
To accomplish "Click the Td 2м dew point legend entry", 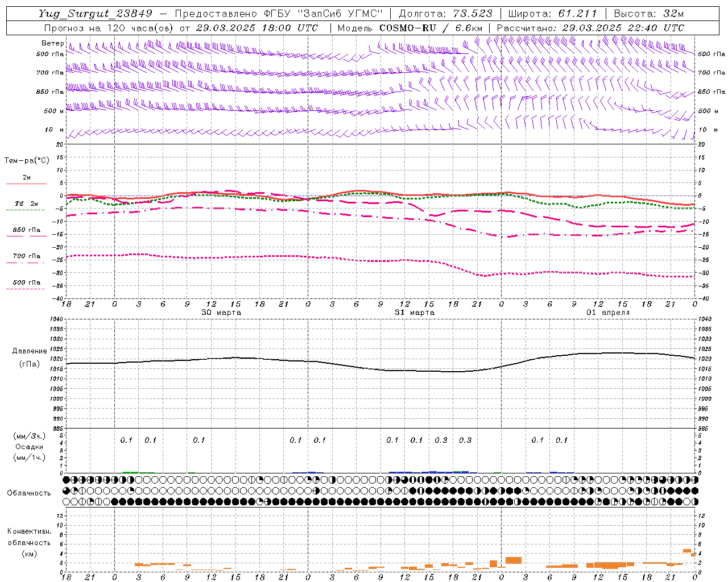I will (27, 203).
